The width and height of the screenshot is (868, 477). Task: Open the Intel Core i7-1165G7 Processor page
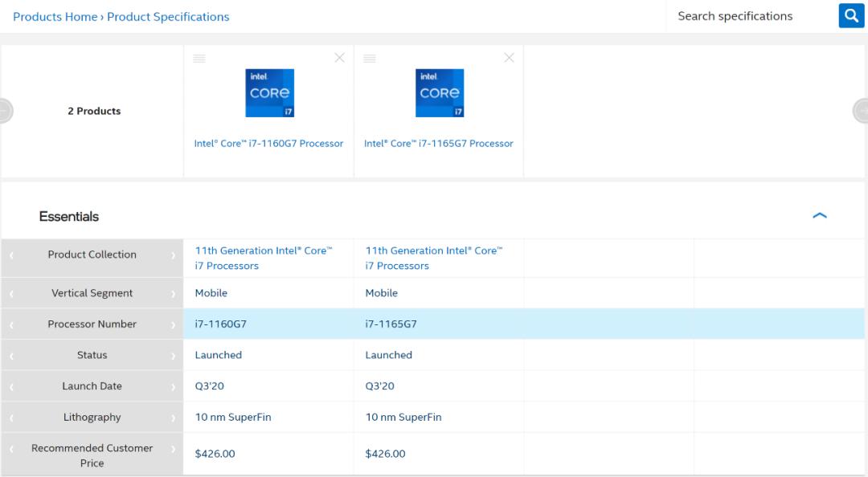(438, 143)
